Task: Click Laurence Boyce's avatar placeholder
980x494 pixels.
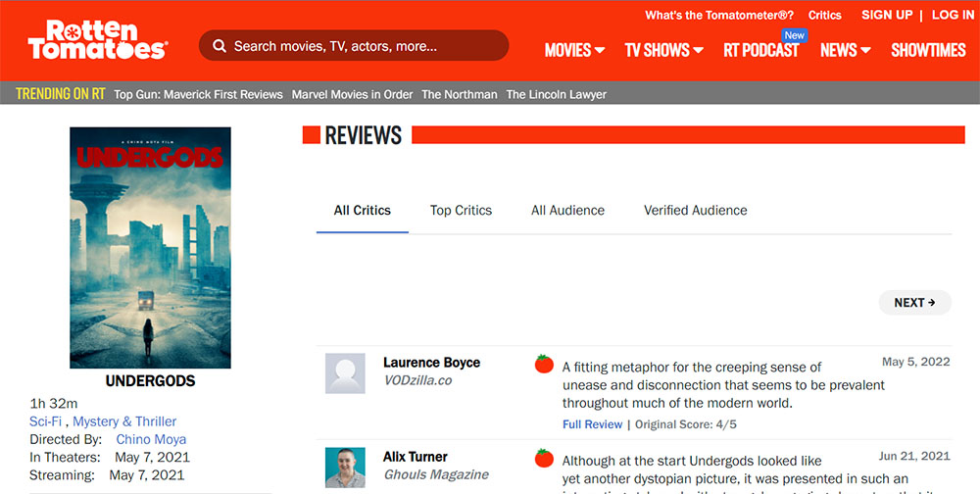Action: (345, 373)
